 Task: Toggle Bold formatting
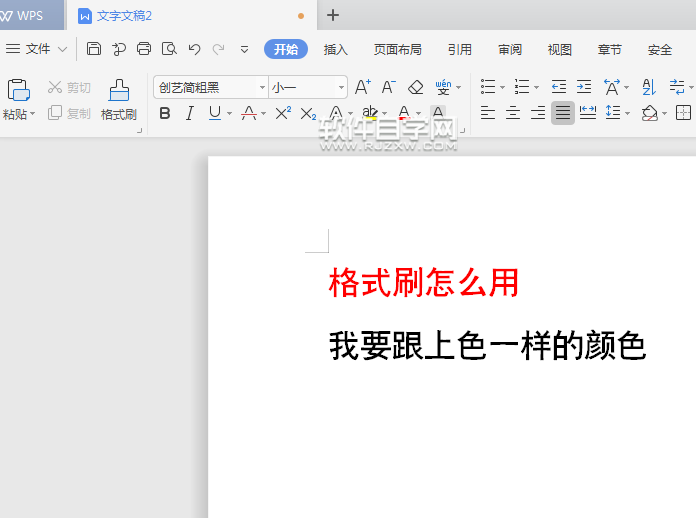tap(165, 114)
